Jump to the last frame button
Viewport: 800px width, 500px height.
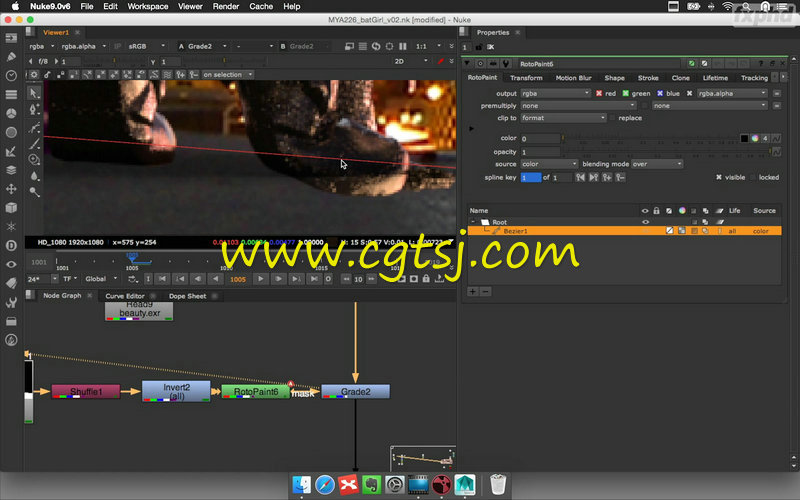[314, 279]
